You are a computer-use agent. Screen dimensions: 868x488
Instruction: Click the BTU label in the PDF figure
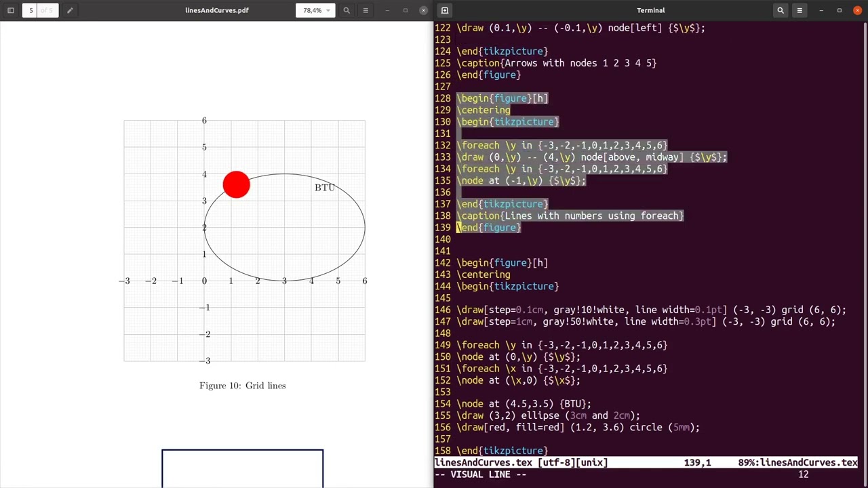pos(325,187)
